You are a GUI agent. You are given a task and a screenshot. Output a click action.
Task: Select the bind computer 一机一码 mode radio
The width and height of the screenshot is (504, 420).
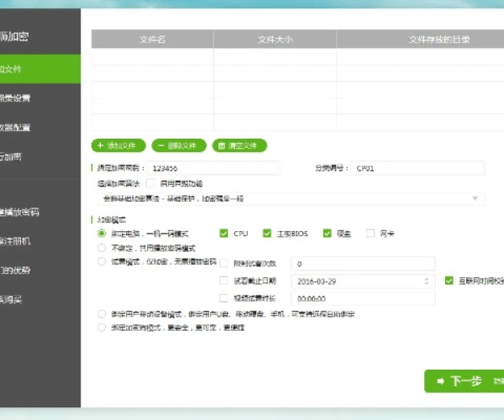point(102,234)
